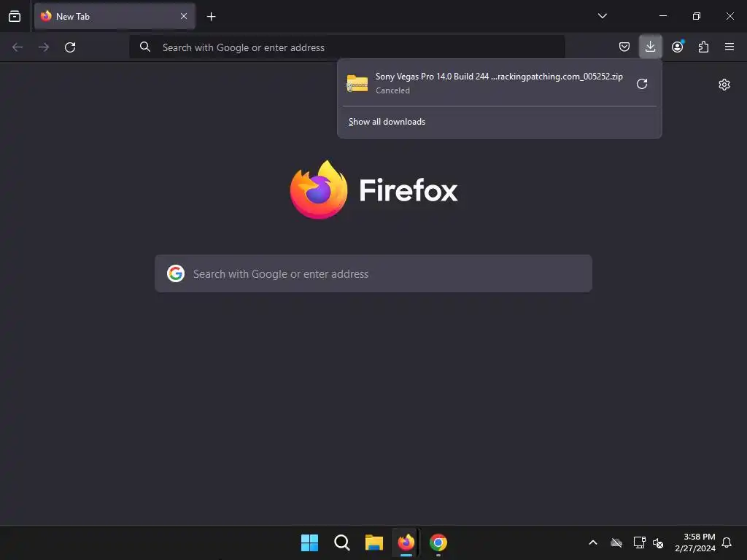Open Windows taskbar Search

pyautogui.click(x=341, y=542)
